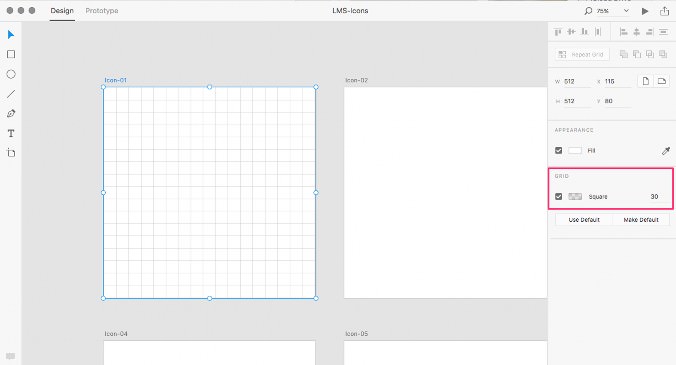Click the grid size field showing 30
The width and height of the screenshot is (676, 365).
tap(654, 197)
